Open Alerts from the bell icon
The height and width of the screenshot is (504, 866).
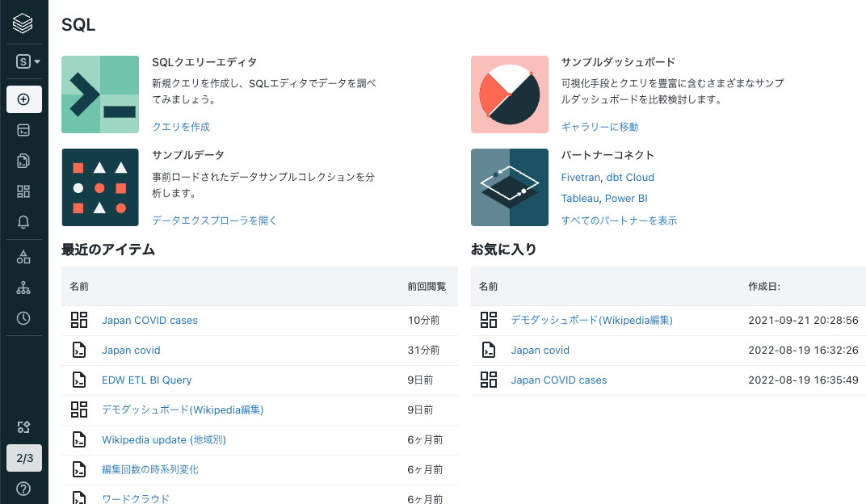tap(24, 223)
